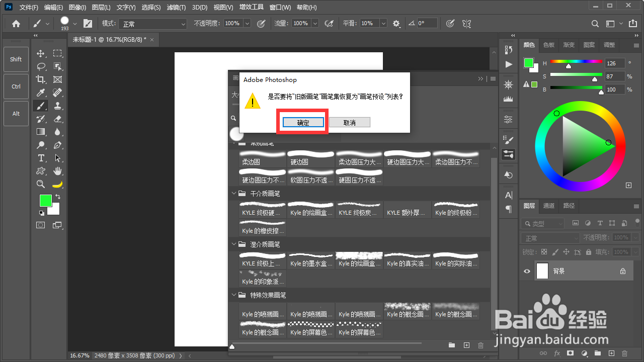
Task: Select the Eraser tool
Action: pyautogui.click(x=58, y=119)
